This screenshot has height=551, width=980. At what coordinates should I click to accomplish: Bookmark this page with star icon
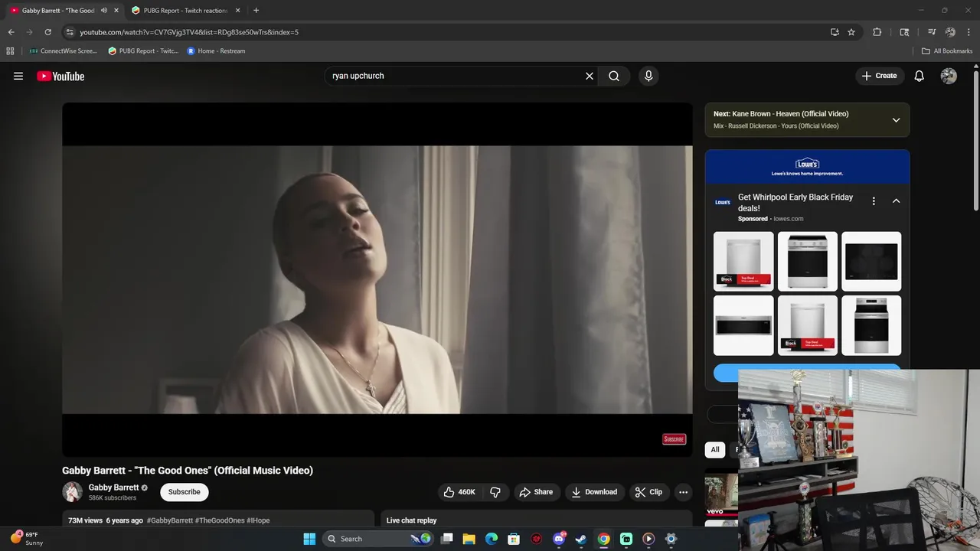point(851,32)
